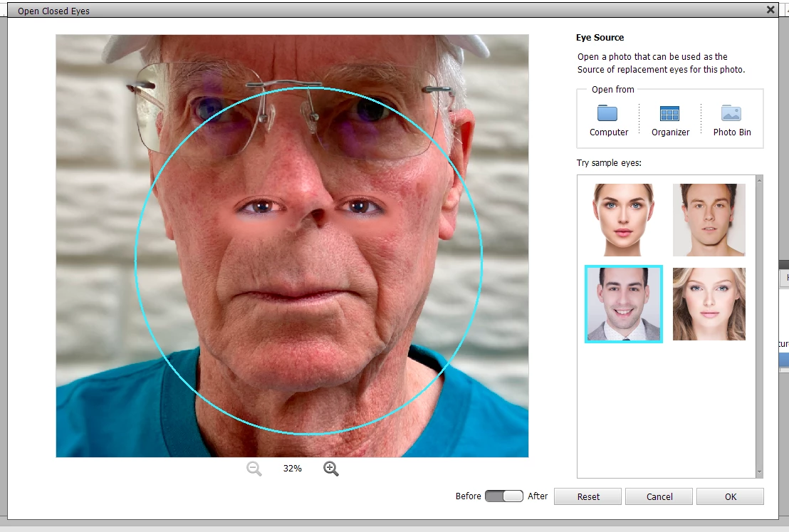Click the scroll up arrow of sample list

pos(759,179)
